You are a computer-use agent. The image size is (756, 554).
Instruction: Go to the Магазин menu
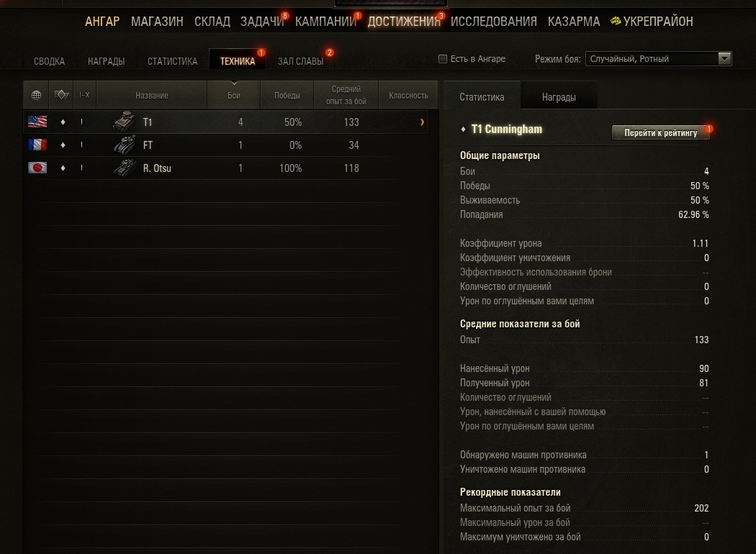tap(157, 21)
